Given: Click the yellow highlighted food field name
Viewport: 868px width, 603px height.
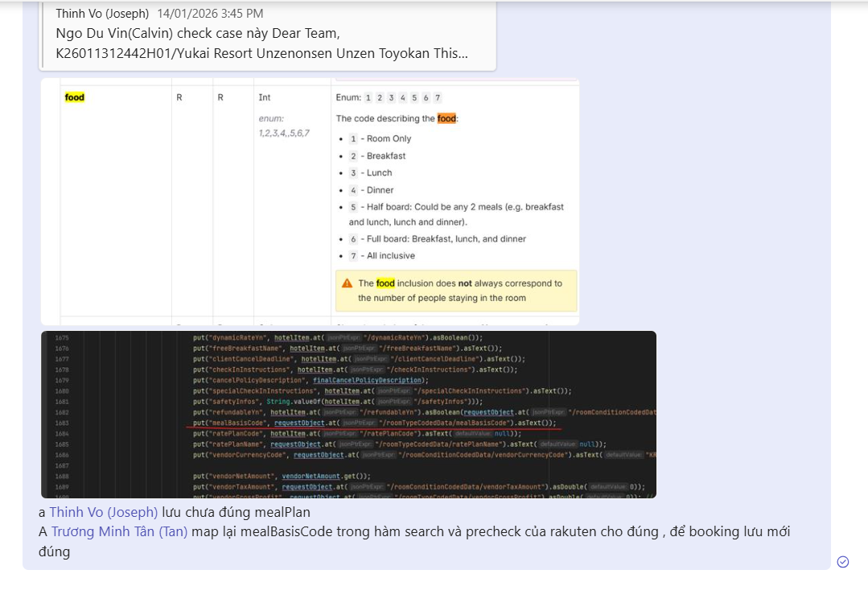Looking at the screenshot, I should (75, 97).
